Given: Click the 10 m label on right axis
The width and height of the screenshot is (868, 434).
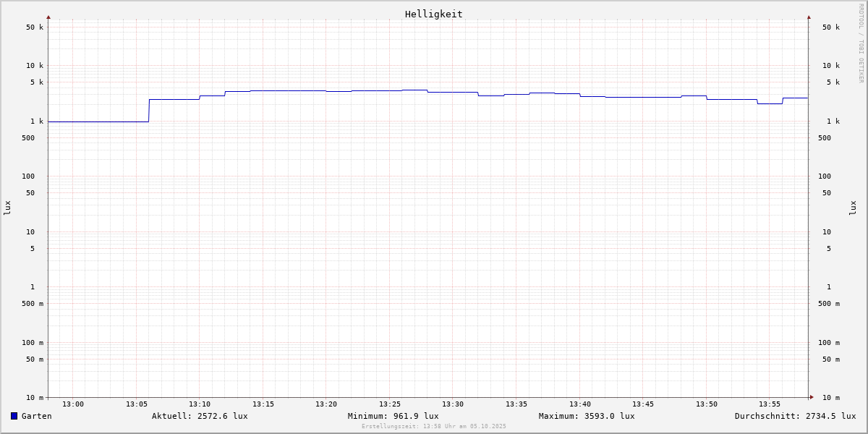Looking at the screenshot, I should pos(830,398).
